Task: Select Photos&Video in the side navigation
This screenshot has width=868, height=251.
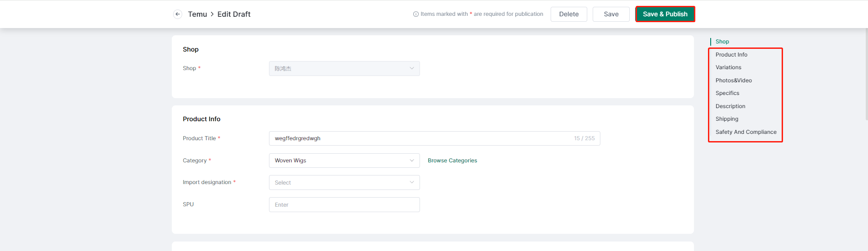Action: (x=733, y=81)
